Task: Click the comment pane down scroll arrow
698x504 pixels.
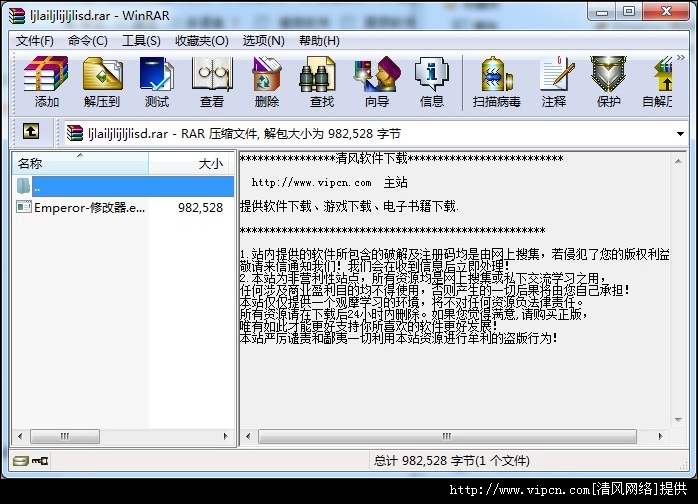Action: click(678, 419)
